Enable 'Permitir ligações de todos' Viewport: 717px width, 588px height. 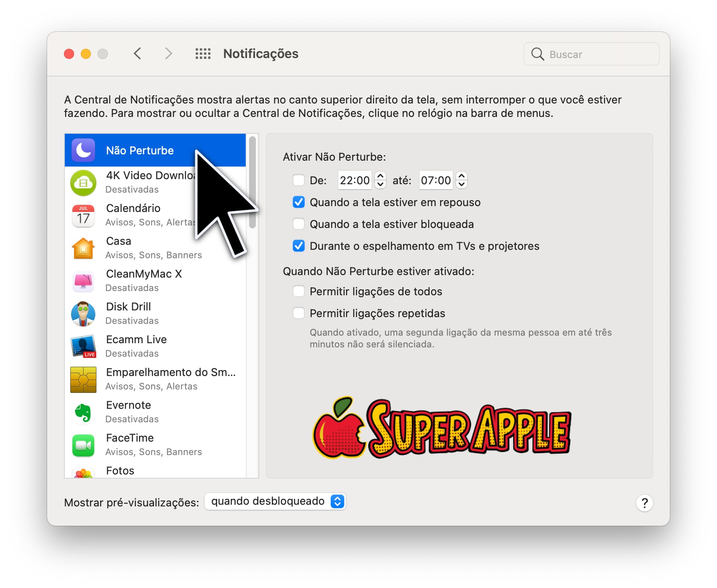click(x=299, y=291)
